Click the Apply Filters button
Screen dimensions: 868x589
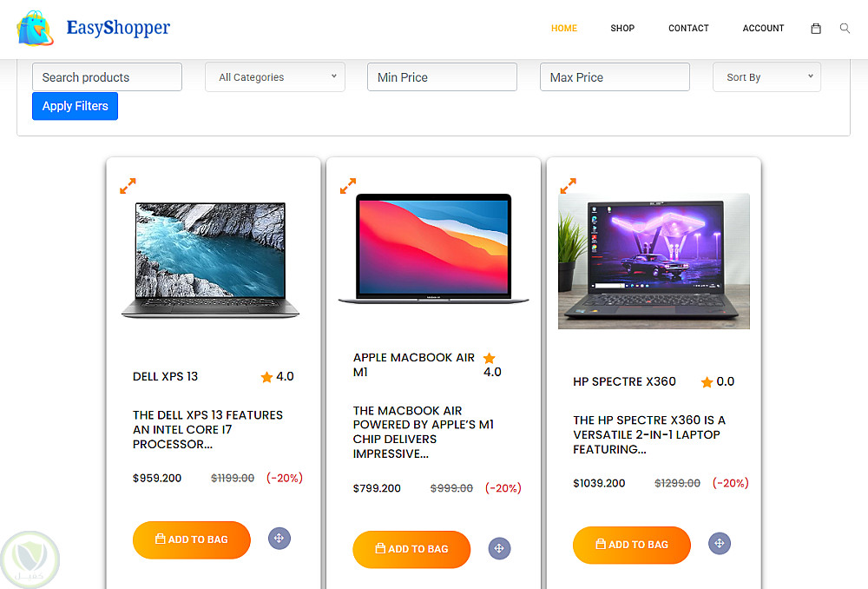point(75,106)
